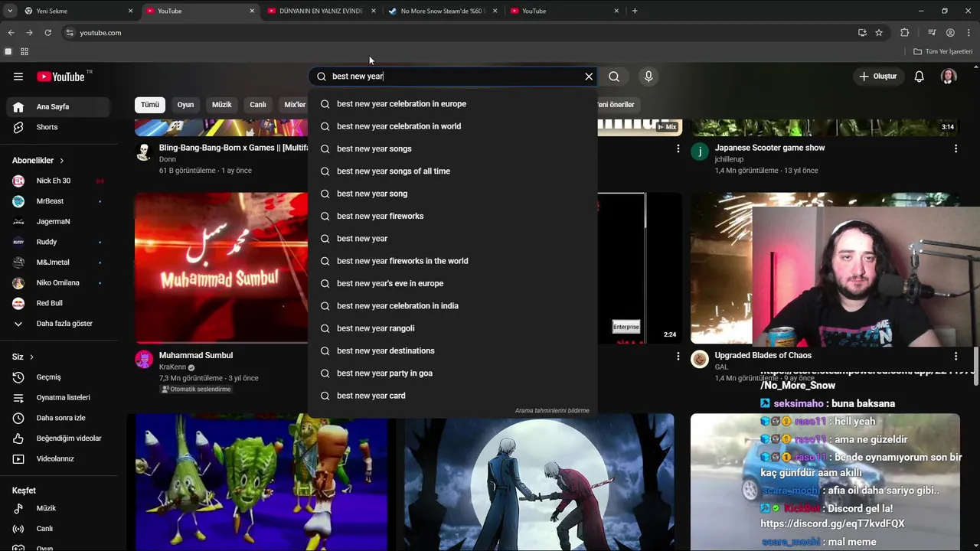
Task: Open Videolarınız in sidebar
Action: [60, 458]
